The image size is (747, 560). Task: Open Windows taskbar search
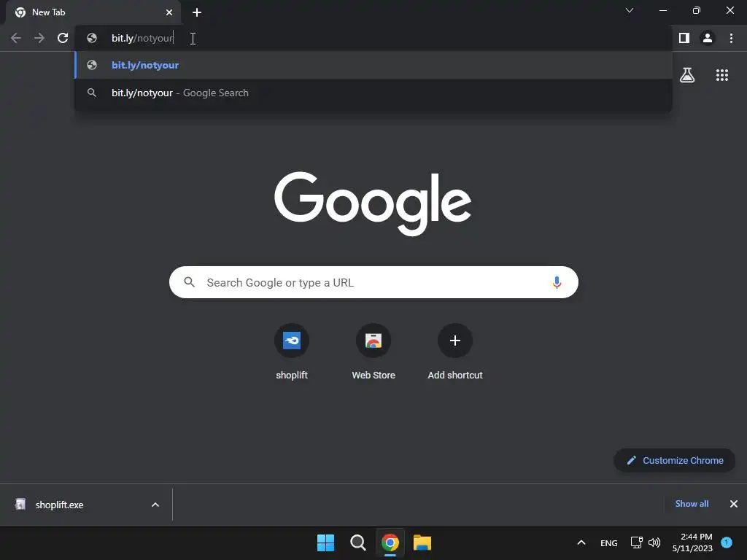click(x=357, y=542)
